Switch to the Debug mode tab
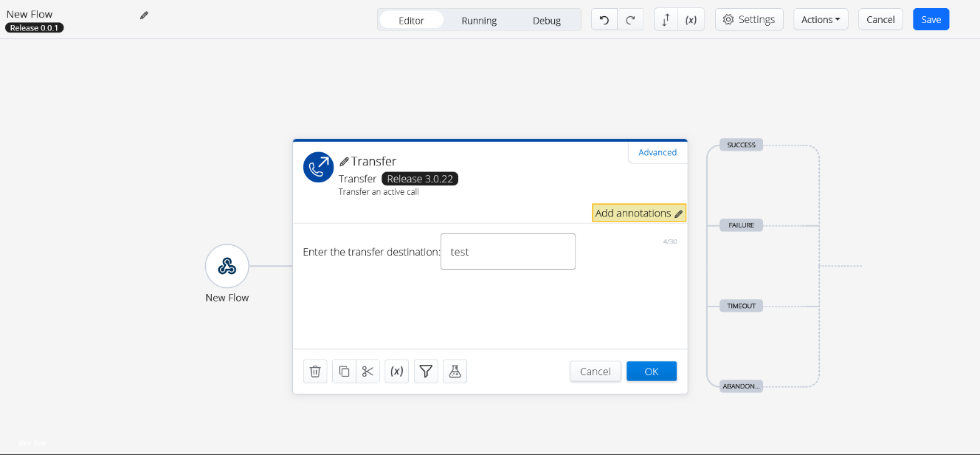 pos(547,21)
